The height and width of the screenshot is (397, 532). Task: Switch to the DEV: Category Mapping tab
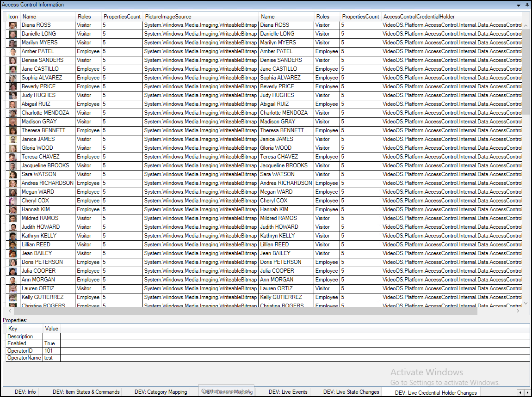[x=161, y=392]
